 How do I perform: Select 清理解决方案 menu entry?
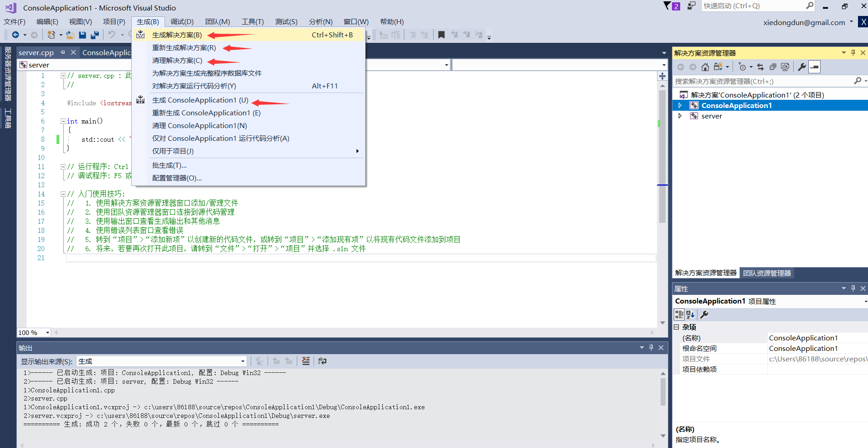(x=248, y=60)
